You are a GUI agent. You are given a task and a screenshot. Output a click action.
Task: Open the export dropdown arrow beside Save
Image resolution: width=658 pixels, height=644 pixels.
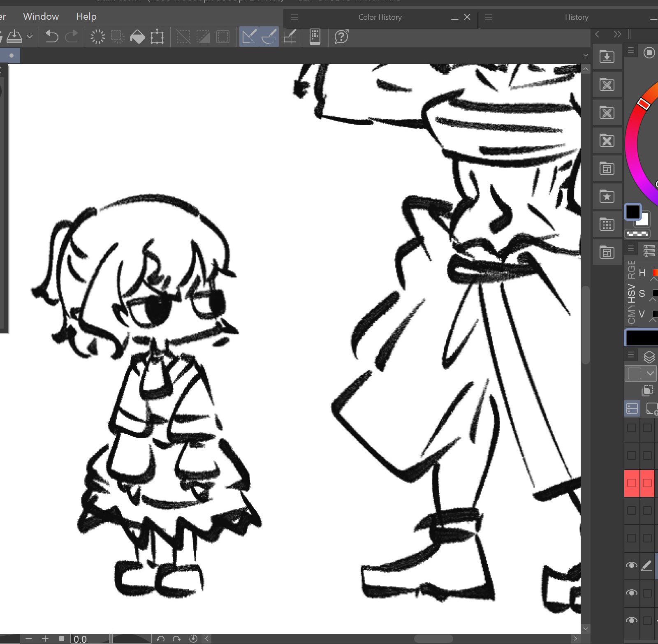point(30,37)
